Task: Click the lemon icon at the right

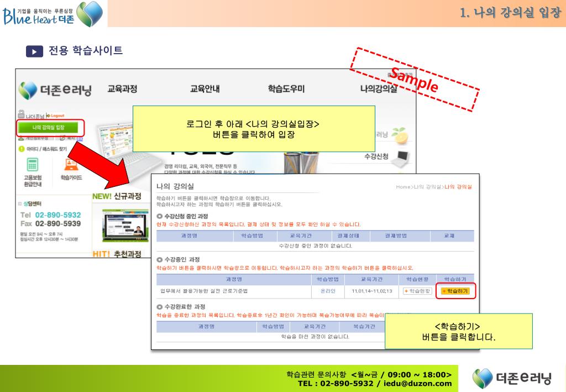Action: tap(400, 135)
